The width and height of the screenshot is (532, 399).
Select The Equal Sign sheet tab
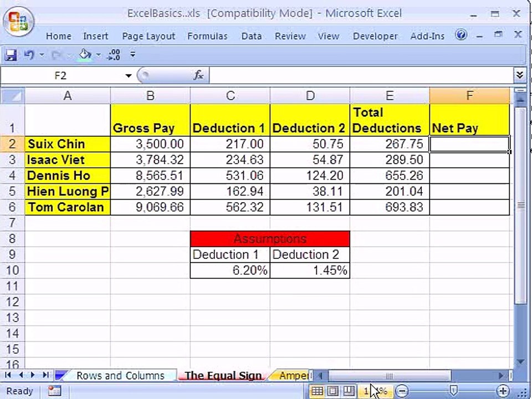223,376
